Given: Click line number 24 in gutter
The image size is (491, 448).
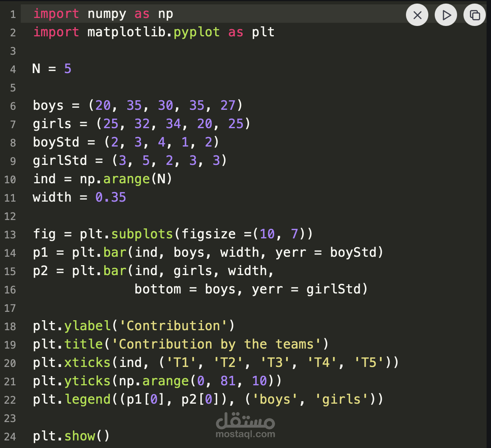Looking at the screenshot, I should [10, 436].
